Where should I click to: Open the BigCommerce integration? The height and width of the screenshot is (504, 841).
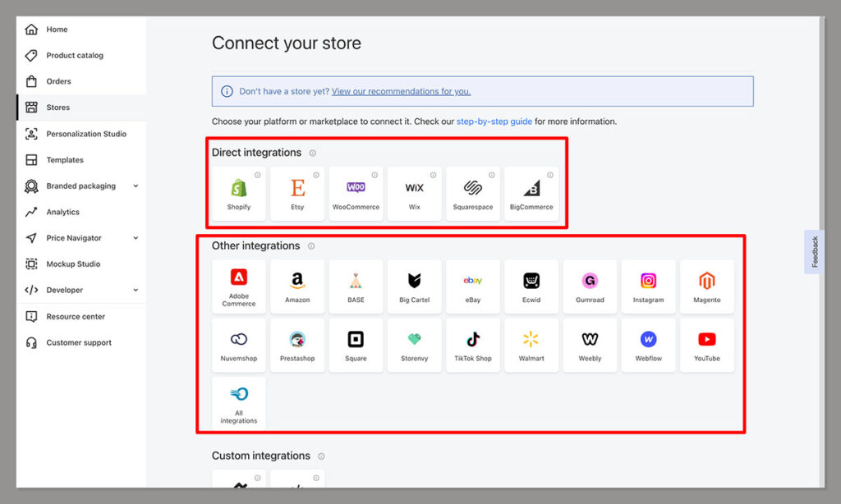[531, 194]
